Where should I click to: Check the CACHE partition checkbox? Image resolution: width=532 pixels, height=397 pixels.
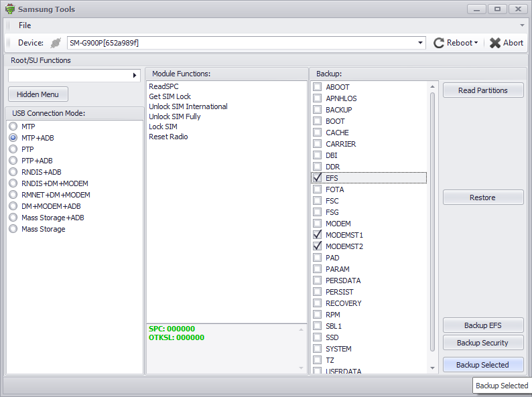click(x=317, y=132)
